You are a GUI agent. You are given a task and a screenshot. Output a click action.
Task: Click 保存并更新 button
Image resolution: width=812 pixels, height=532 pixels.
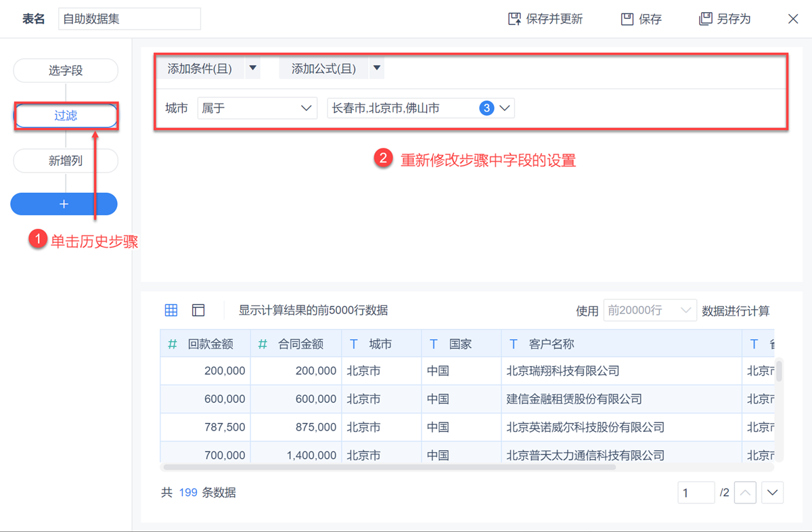coord(545,19)
